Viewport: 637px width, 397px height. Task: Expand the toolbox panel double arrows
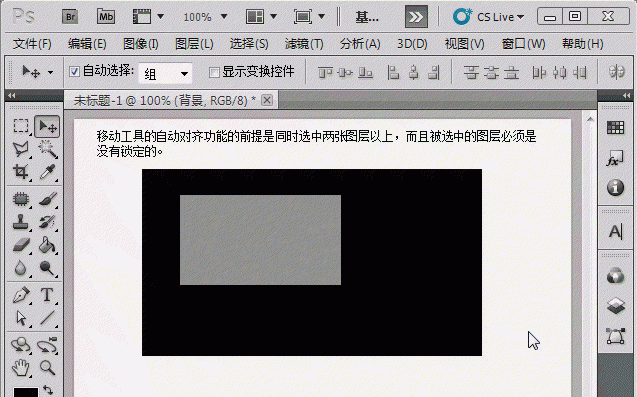coord(12,95)
